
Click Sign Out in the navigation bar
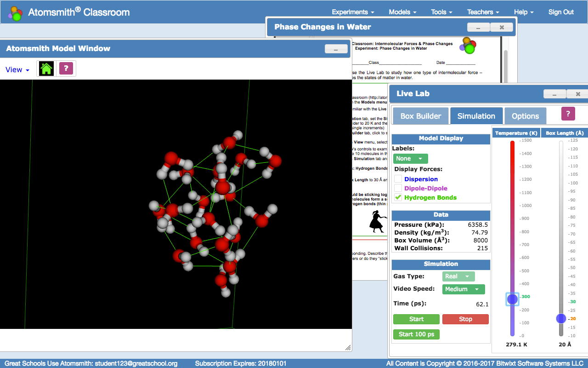561,12
